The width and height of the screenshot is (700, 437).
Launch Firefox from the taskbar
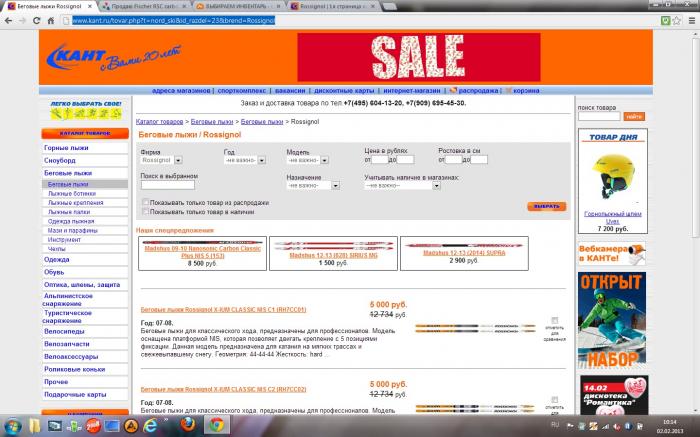tap(188, 425)
